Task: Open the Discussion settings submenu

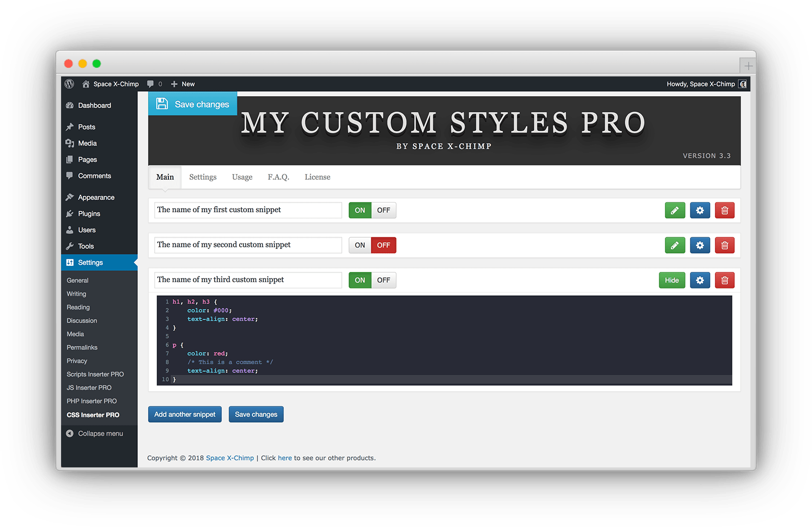Action: [x=81, y=321]
